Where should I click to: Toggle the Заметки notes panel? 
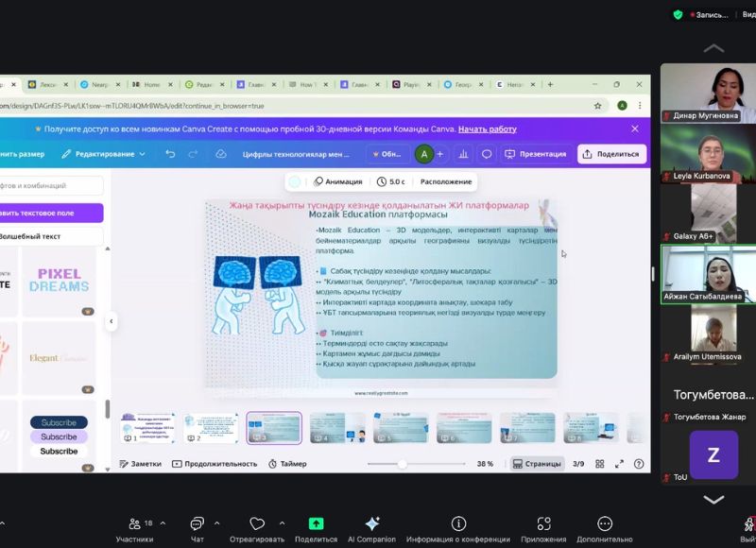coord(140,464)
